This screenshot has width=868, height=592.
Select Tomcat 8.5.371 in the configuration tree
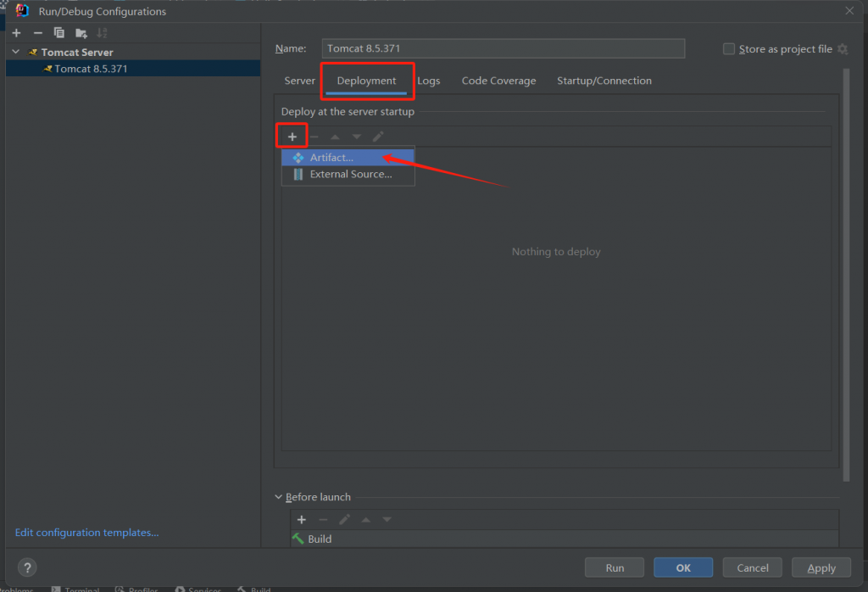(91, 69)
